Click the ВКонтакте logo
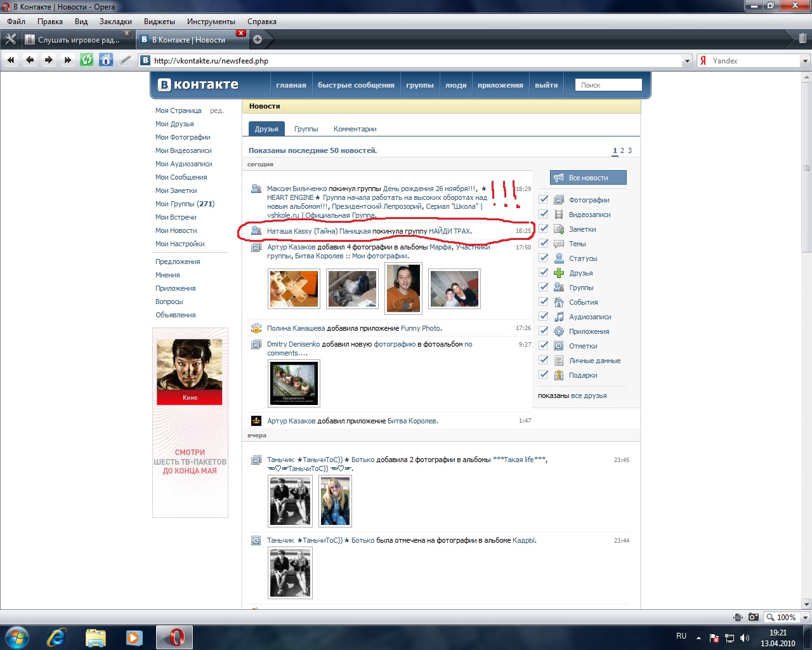The height and width of the screenshot is (650, 812). click(x=199, y=84)
